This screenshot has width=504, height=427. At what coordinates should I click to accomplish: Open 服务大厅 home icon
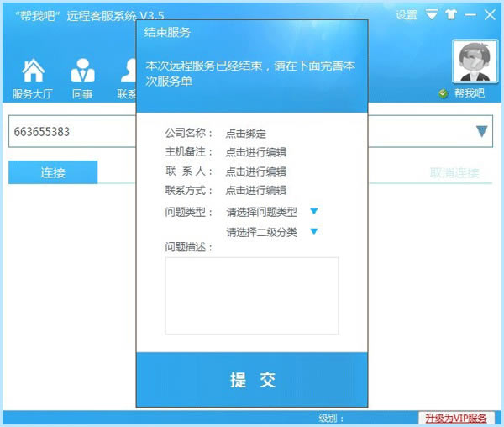click(x=33, y=78)
